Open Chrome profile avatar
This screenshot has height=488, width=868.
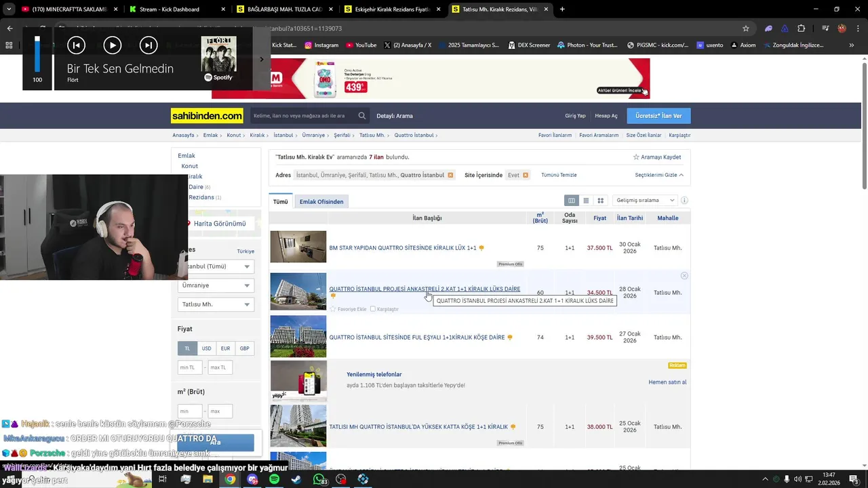(x=842, y=28)
